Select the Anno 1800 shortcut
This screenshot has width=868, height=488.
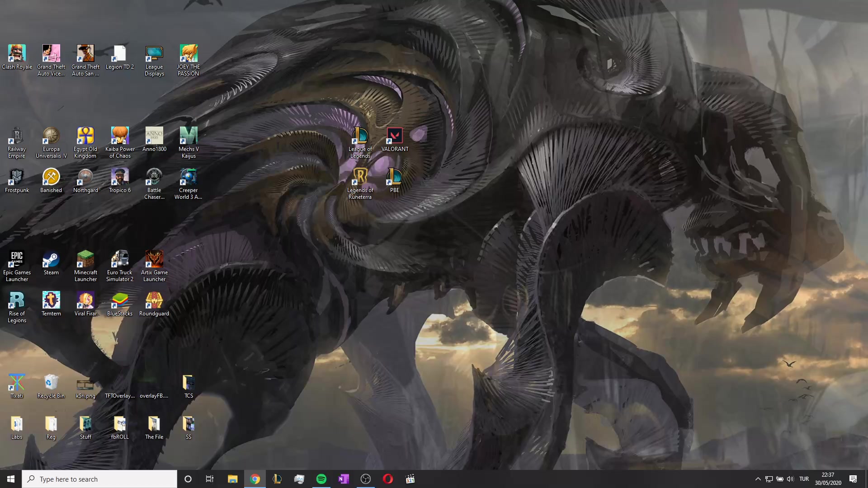click(154, 140)
